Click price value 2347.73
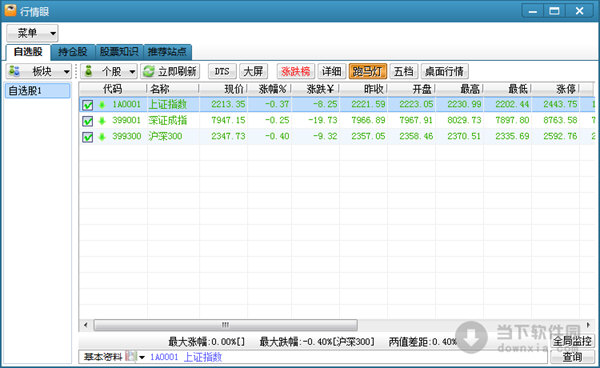 click(228, 137)
